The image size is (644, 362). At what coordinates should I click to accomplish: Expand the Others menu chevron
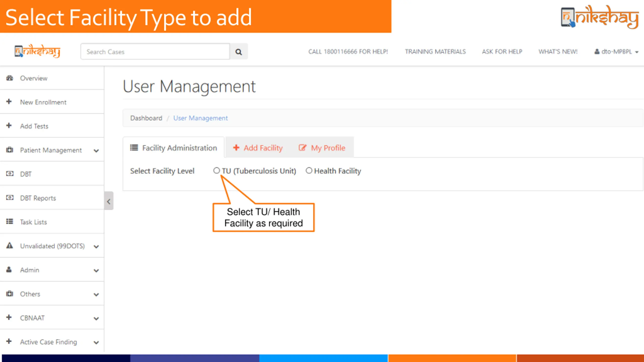[x=96, y=295]
